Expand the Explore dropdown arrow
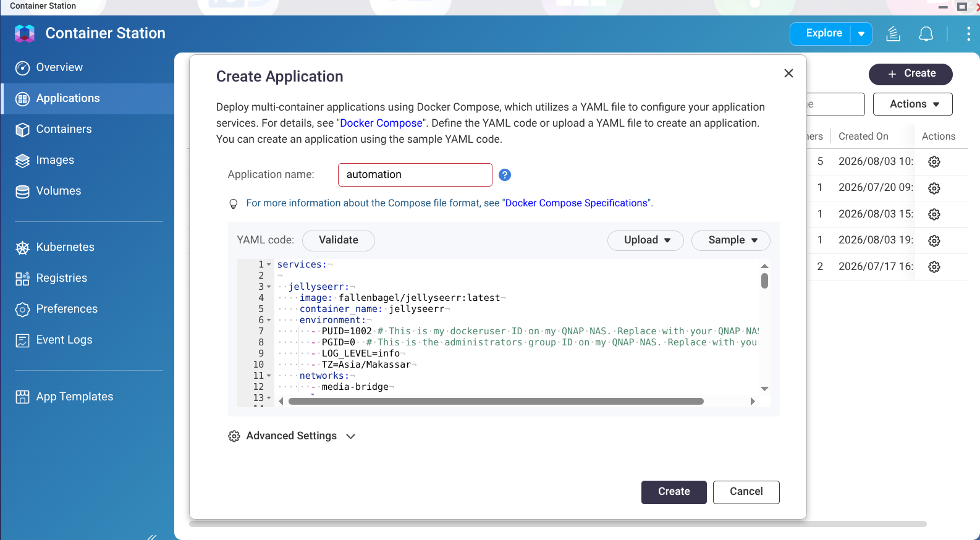This screenshot has height=540, width=980. coord(861,34)
